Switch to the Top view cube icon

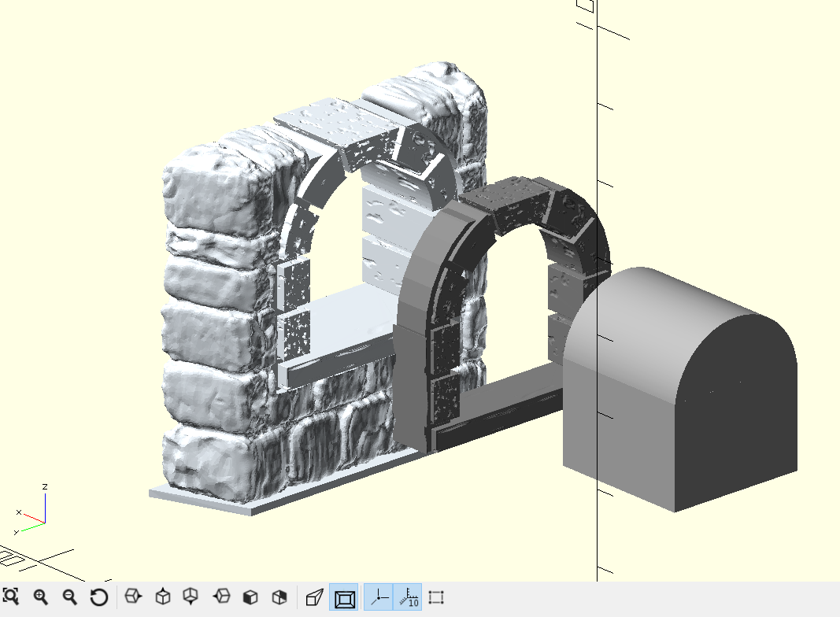coord(163,597)
